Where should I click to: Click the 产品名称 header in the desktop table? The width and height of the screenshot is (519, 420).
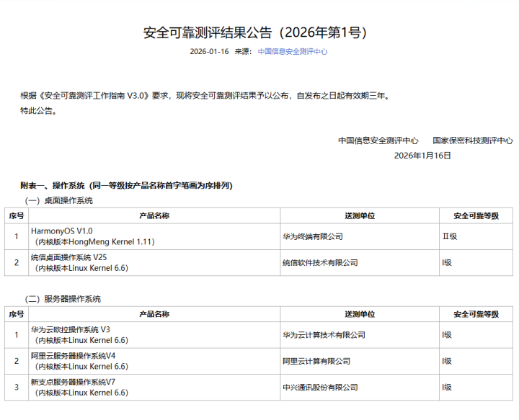154,216
